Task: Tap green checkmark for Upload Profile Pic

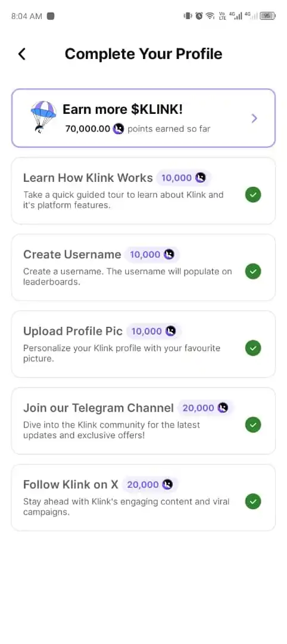Action: coord(253,348)
